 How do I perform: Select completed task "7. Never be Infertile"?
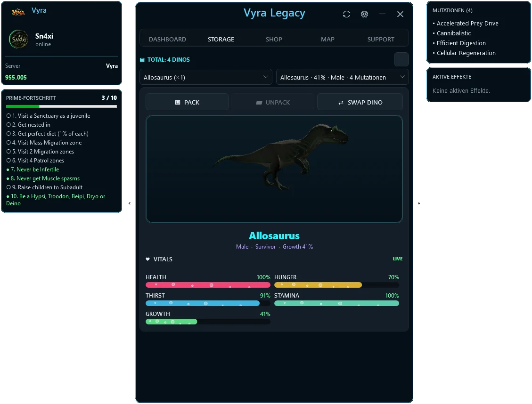point(33,170)
